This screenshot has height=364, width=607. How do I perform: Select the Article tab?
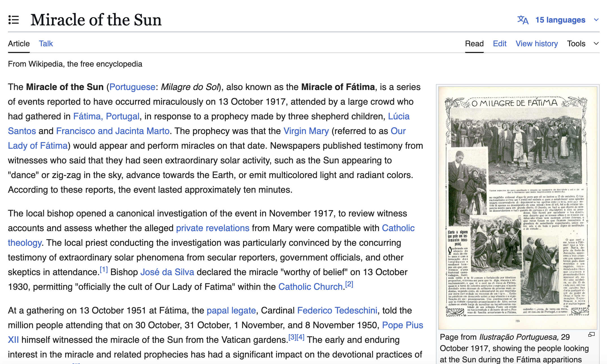(19, 44)
